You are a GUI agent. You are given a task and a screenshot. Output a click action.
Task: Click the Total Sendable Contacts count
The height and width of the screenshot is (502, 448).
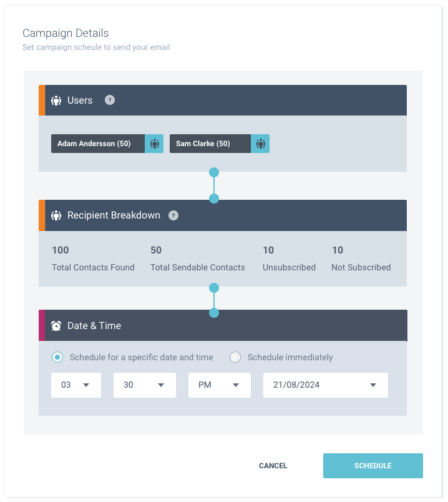coord(156,250)
